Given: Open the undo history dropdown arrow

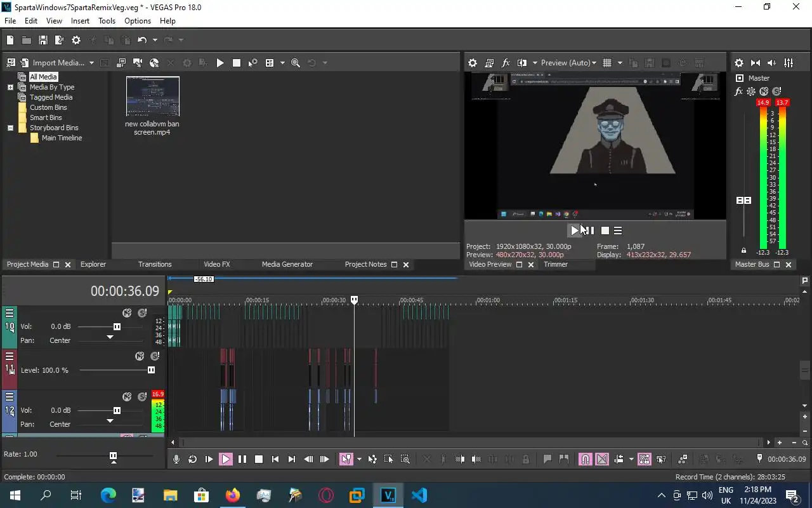Looking at the screenshot, I should 155,40.
